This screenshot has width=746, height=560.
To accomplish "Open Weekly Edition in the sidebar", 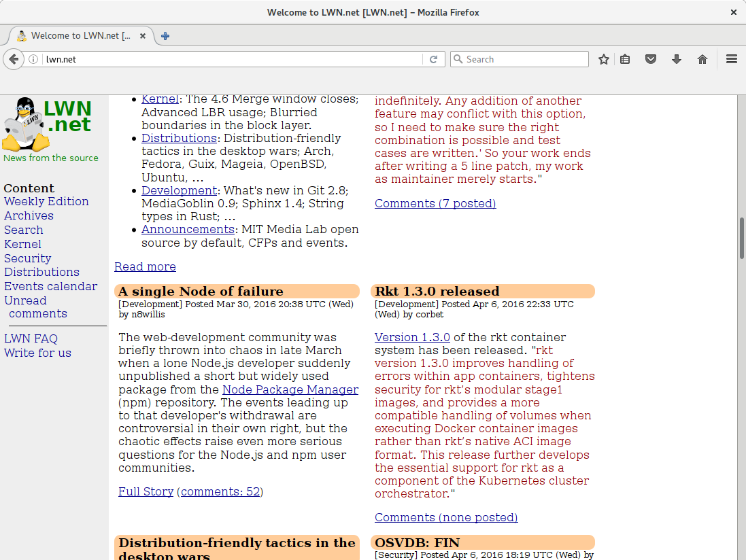I will pyautogui.click(x=46, y=201).
